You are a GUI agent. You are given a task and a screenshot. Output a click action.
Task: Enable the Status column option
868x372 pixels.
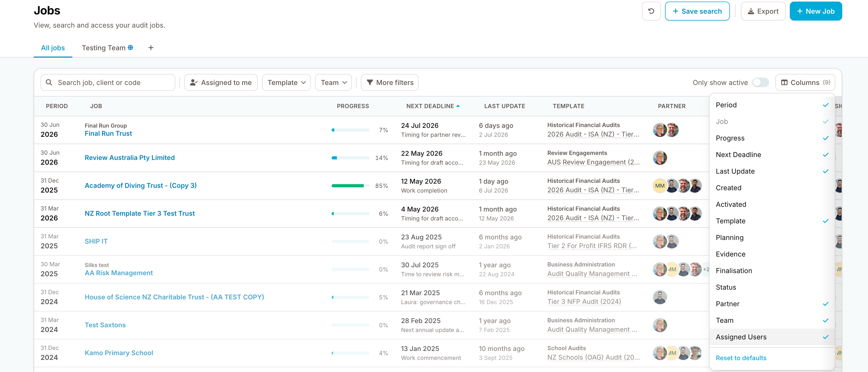(x=772, y=287)
